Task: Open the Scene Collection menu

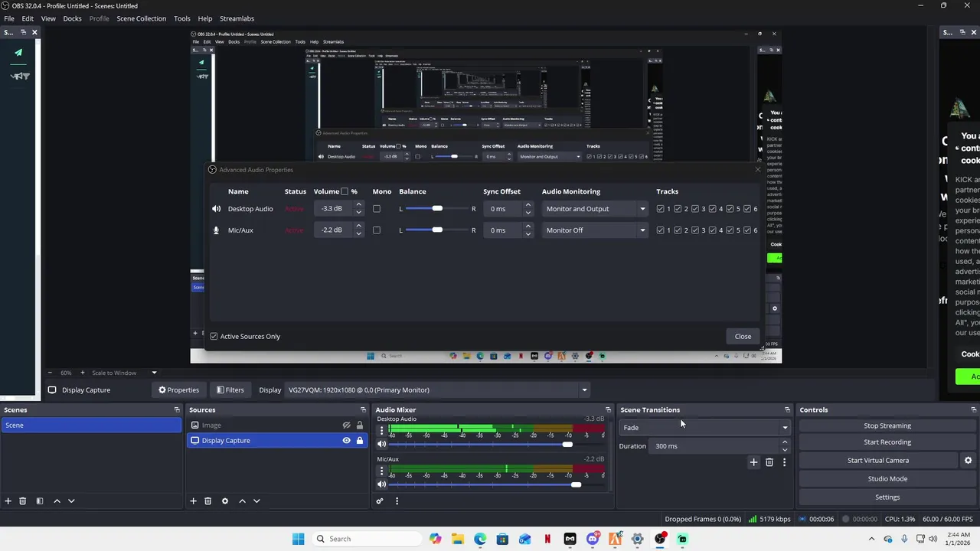Action: tap(142, 18)
